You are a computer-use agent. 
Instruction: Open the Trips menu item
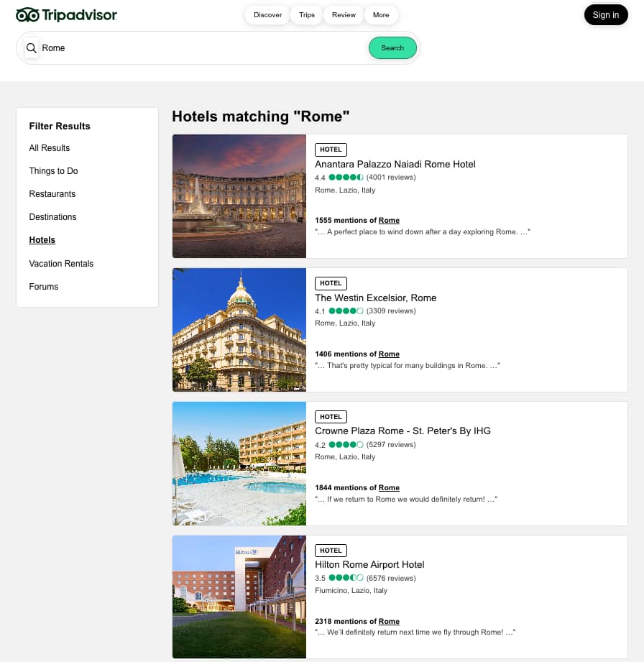(307, 15)
